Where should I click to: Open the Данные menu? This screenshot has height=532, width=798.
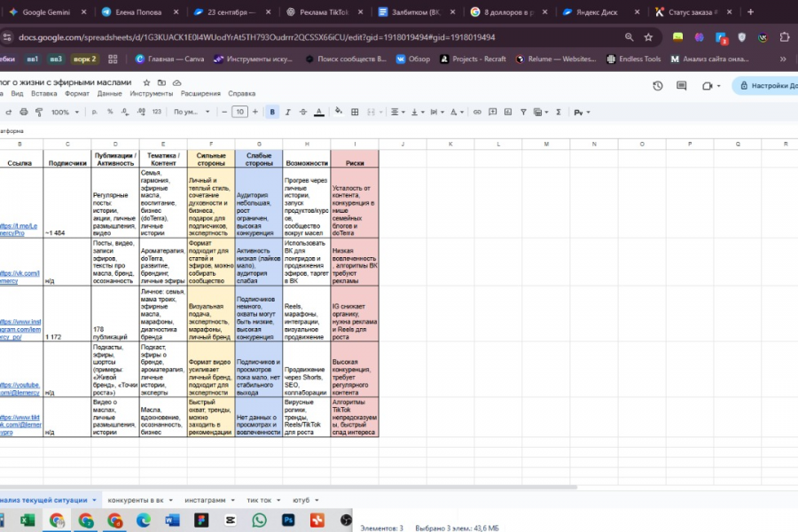click(x=109, y=94)
